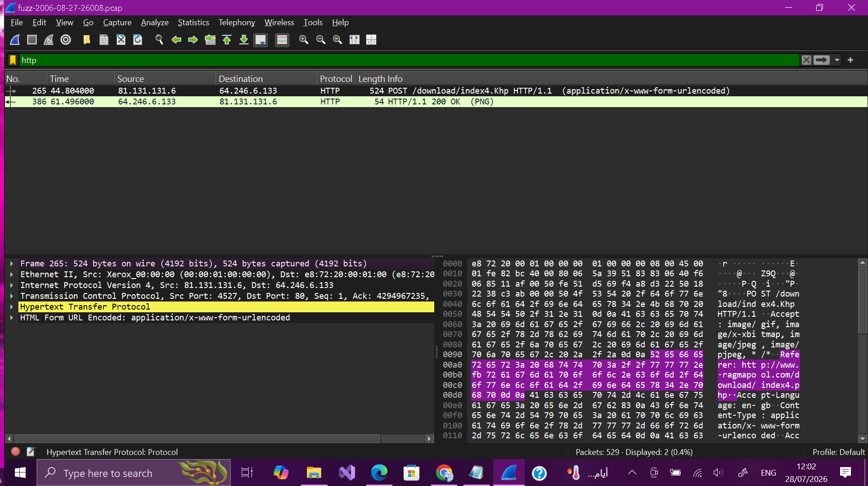868x486 pixels.
Task: Show hidden system tray icons chevron
Action: click(x=632, y=472)
